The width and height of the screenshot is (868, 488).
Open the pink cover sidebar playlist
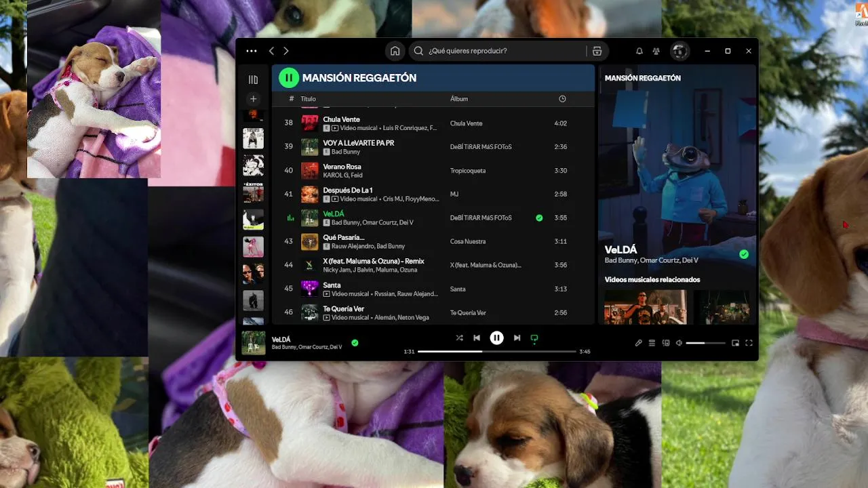coord(253,247)
